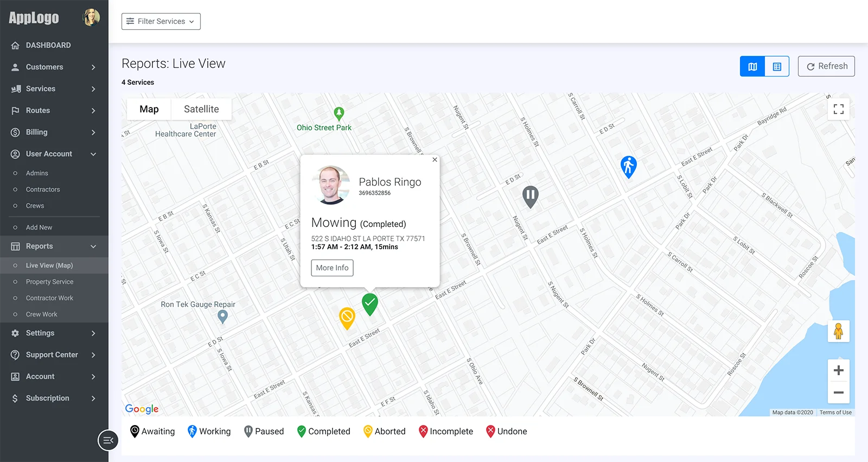Click the User Account profile icon
The height and width of the screenshot is (462, 868).
pyautogui.click(x=15, y=154)
